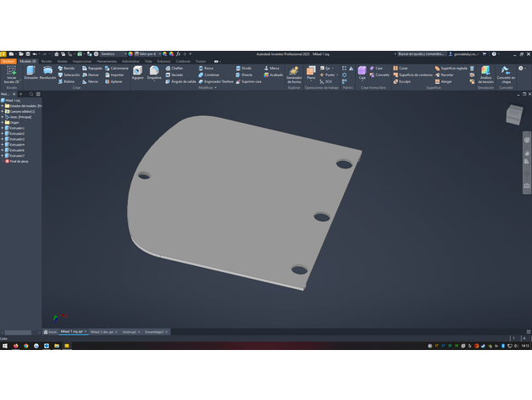532x400 pixels.
Task: Click the Caja freeform box tool
Action: pyautogui.click(x=362, y=74)
